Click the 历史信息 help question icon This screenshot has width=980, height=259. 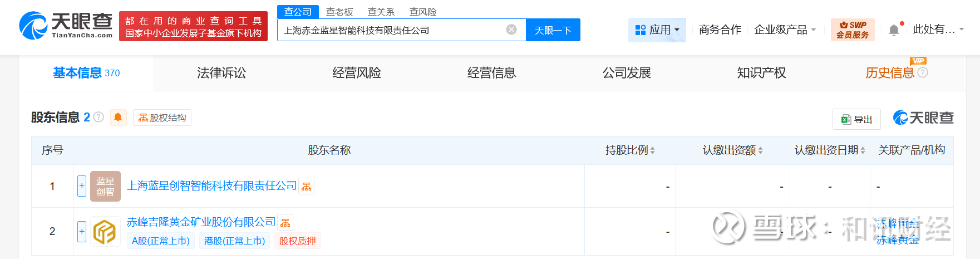(923, 72)
